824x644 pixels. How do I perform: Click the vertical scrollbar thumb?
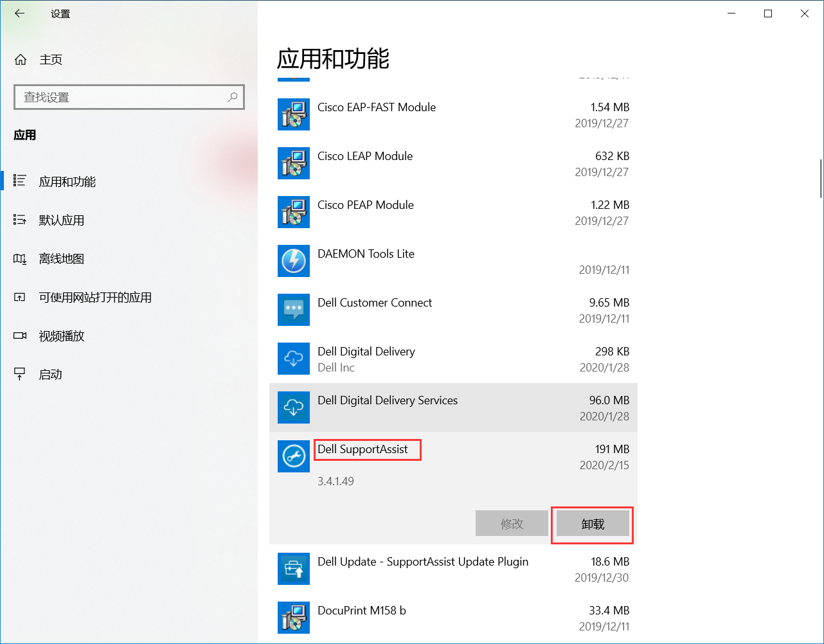coord(821,179)
